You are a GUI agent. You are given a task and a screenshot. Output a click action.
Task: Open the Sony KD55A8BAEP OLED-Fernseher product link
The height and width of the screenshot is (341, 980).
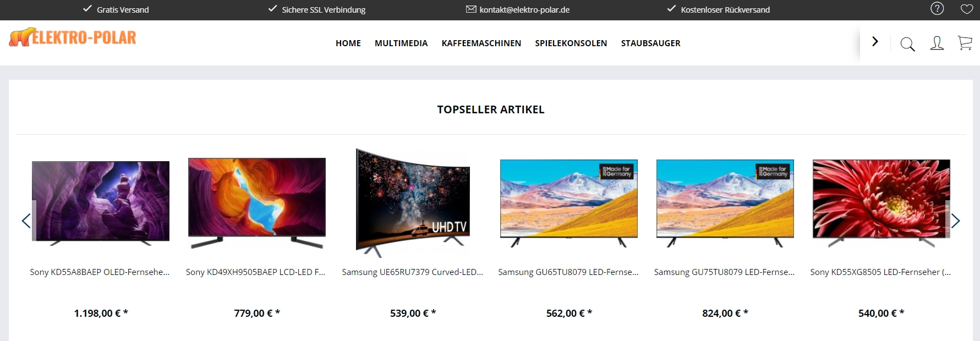(100, 272)
